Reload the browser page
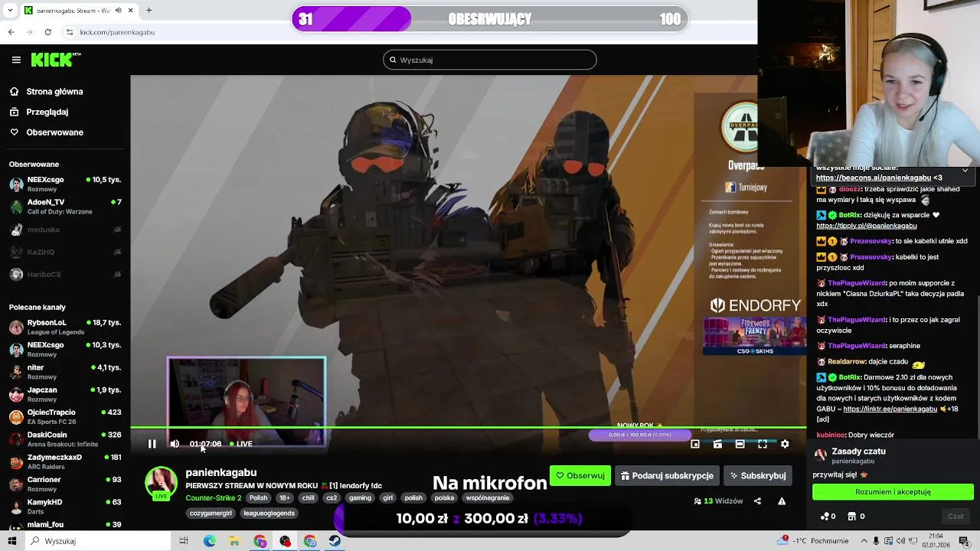Image resolution: width=980 pixels, height=551 pixels. 47,32
